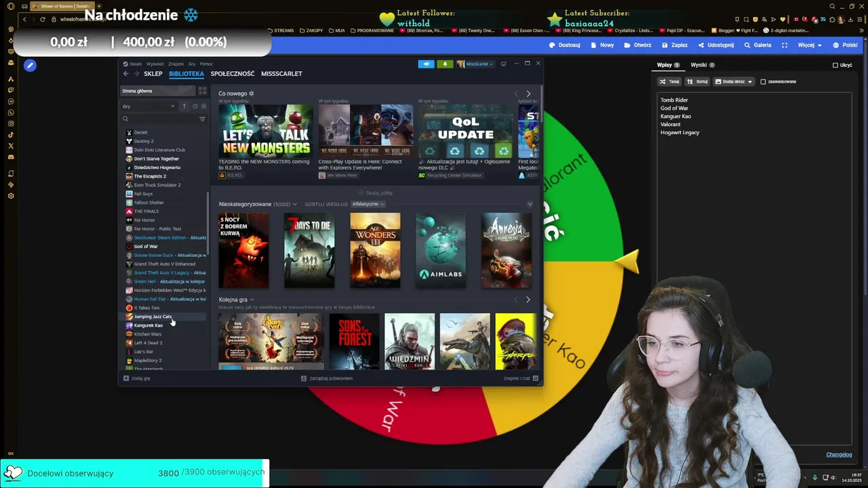This screenshot has width=868, height=488.
Task: Open the collections grid view icon
Action: click(x=202, y=90)
